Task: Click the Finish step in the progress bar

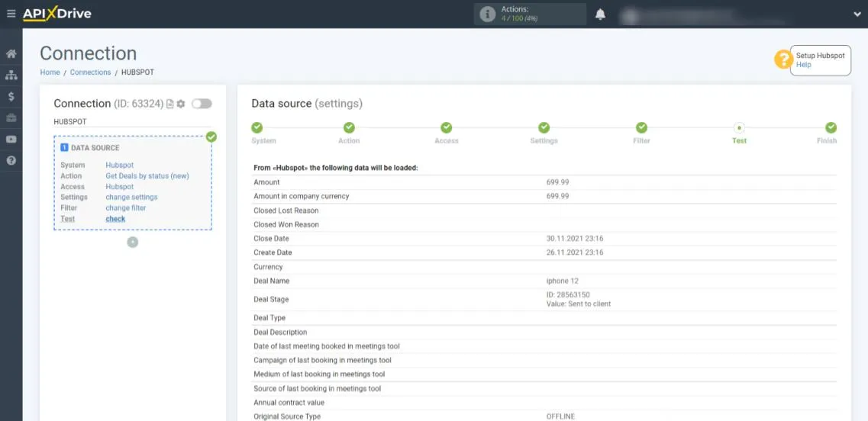Action: click(831, 128)
